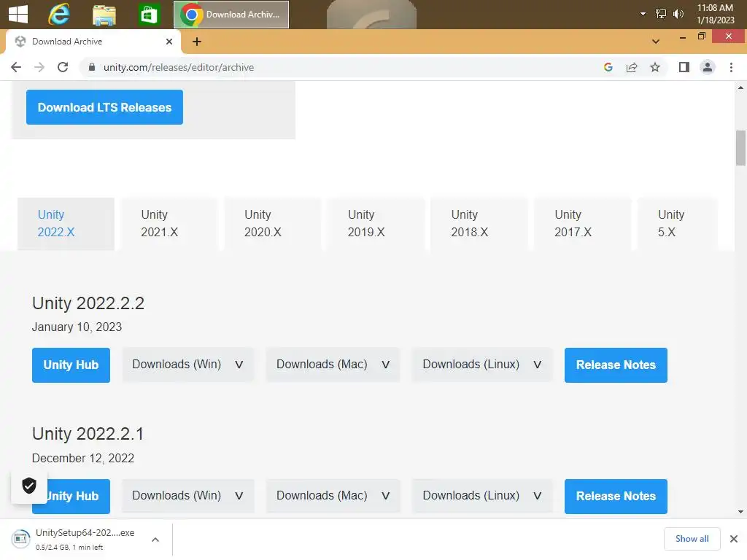Expand Downloads (Win) for Unity 2022.2.2
Viewport: 747px width, 560px height.
(187, 365)
